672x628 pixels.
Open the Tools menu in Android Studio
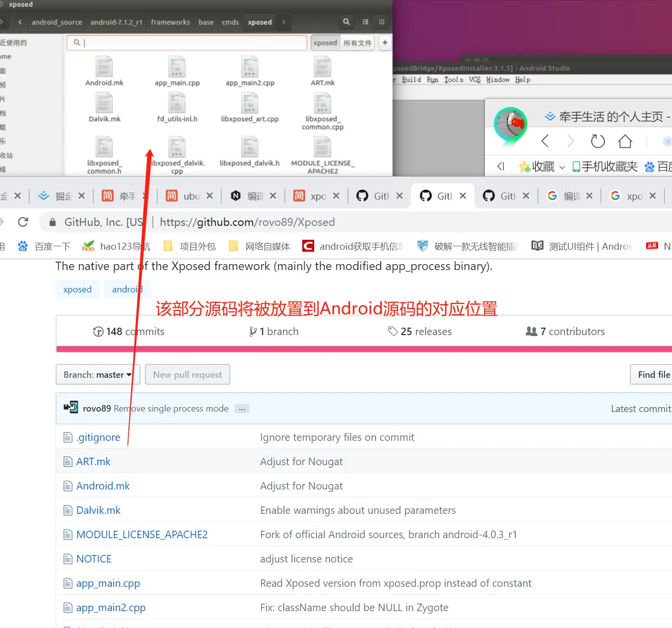[x=454, y=80]
